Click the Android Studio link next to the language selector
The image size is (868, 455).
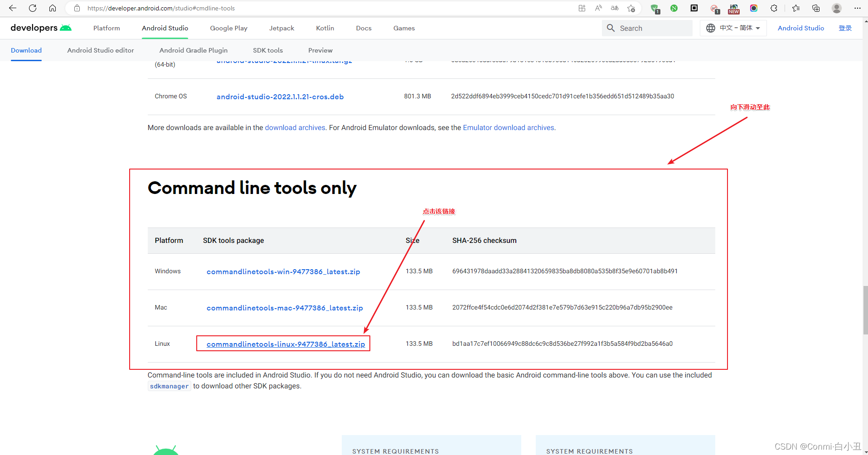pos(801,28)
